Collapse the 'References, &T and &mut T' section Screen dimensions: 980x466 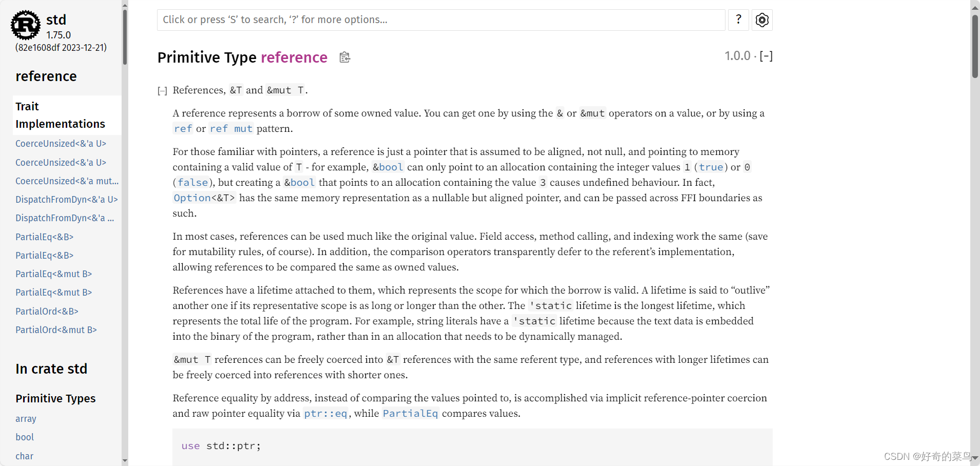(162, 90)
